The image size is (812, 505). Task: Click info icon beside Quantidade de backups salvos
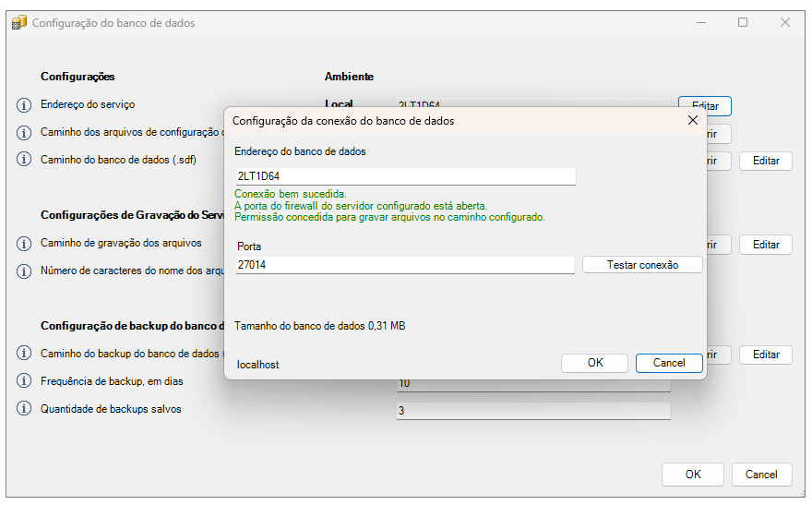24,409
